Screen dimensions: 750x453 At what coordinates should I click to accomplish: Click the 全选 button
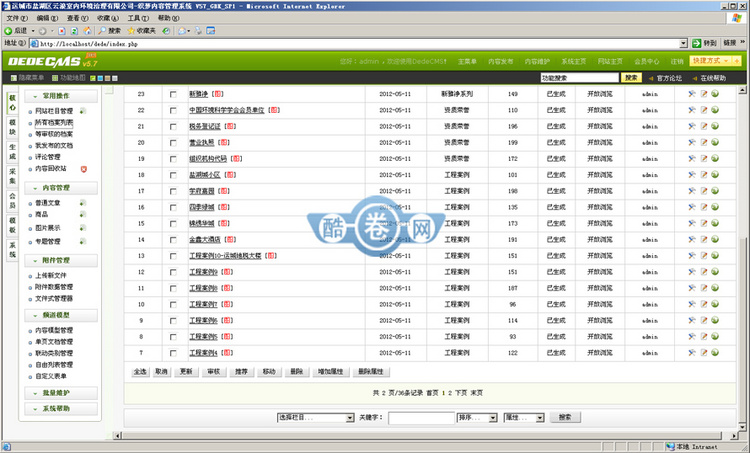click(140, 372)
